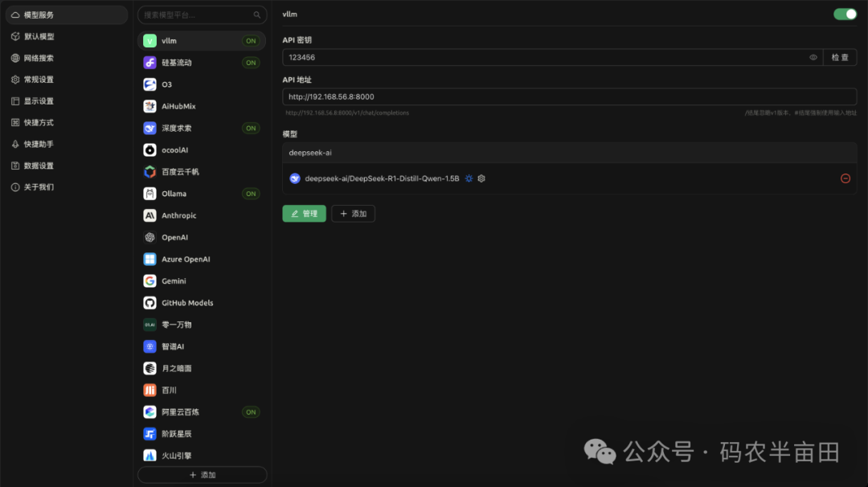The height and width of the screenshot is (487, 868).
Task: Select the vllm provider icon
Action: coord(149,41)
